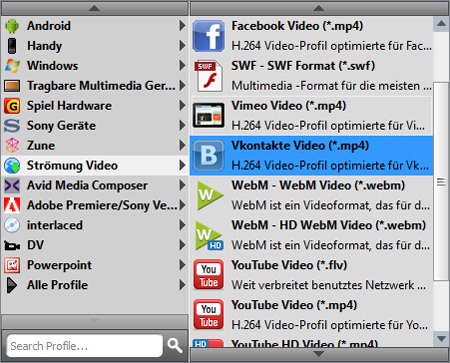This screenshot has height=363, width=450.
Task: Click the Zune logo icon
Action: (12, 145)
